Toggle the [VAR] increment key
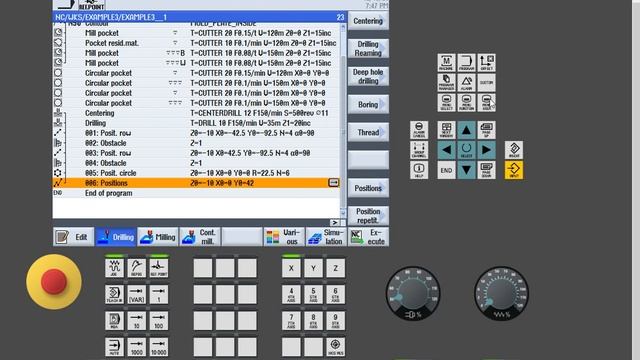This screenshot has height=360, width=640. coord(137,294)
